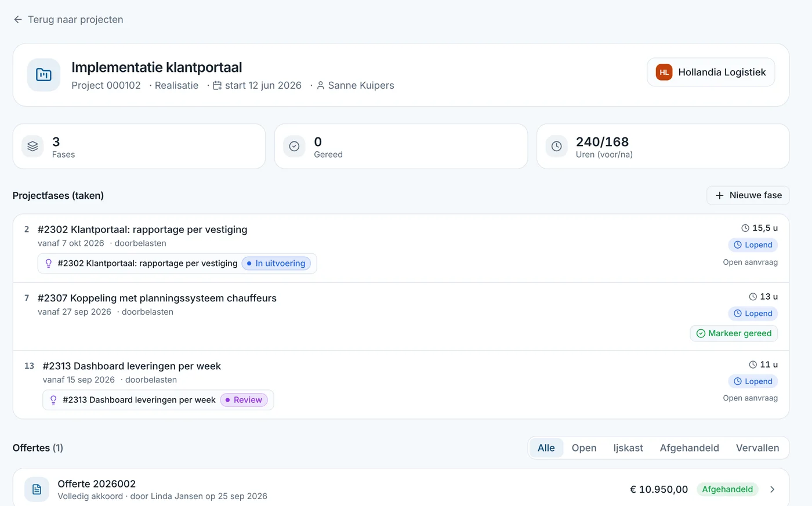
Task: Click the Review status pill on #2313
Action: coord(244,400)
